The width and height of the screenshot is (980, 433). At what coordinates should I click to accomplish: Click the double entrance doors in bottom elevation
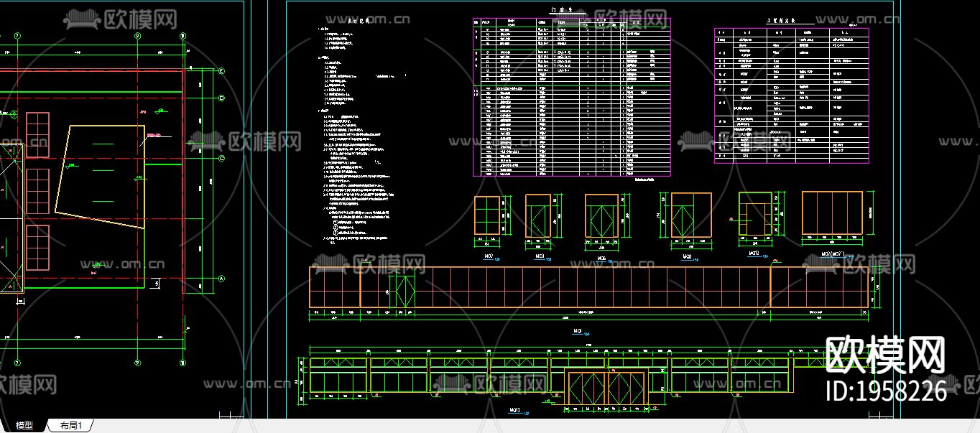[x=606, y=387]
